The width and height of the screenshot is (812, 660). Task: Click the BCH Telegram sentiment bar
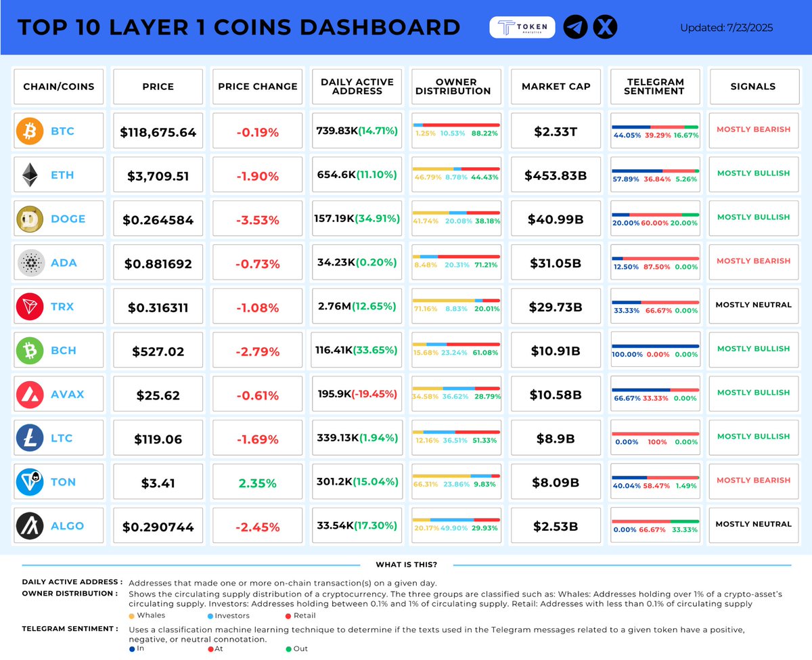pos(655,345)
